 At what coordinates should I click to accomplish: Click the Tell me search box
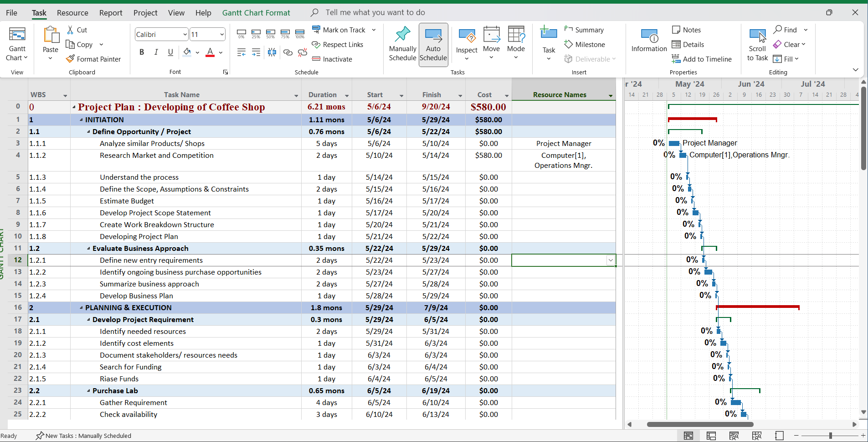pos(374,12)
